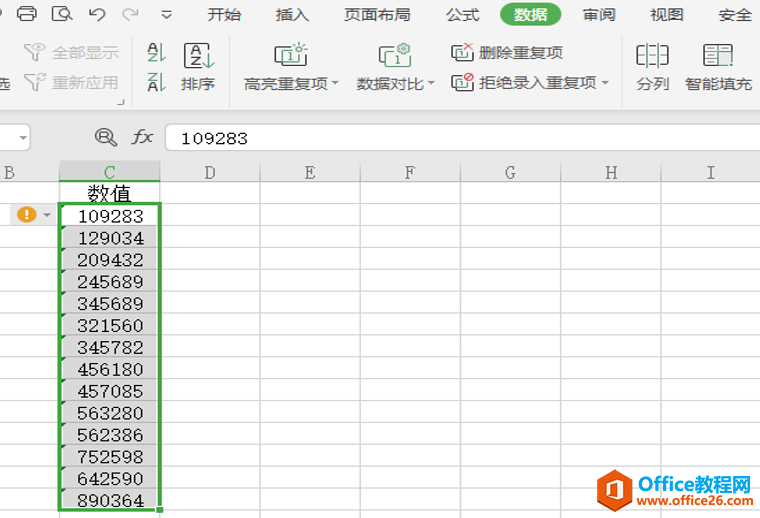Switch to the 开始 tab
The height and width of the screenshot is (518, 760).
(224, 15)
